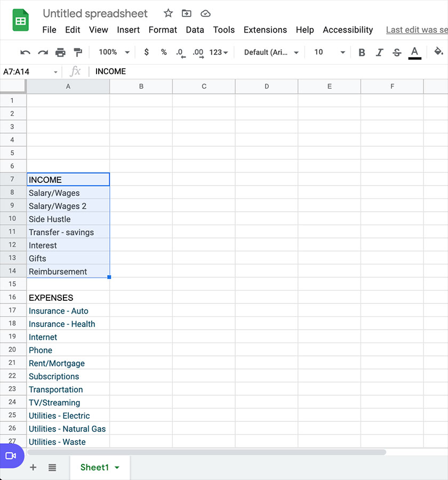Increase decimal places icon
448x480 pixels.
(198, 52)
